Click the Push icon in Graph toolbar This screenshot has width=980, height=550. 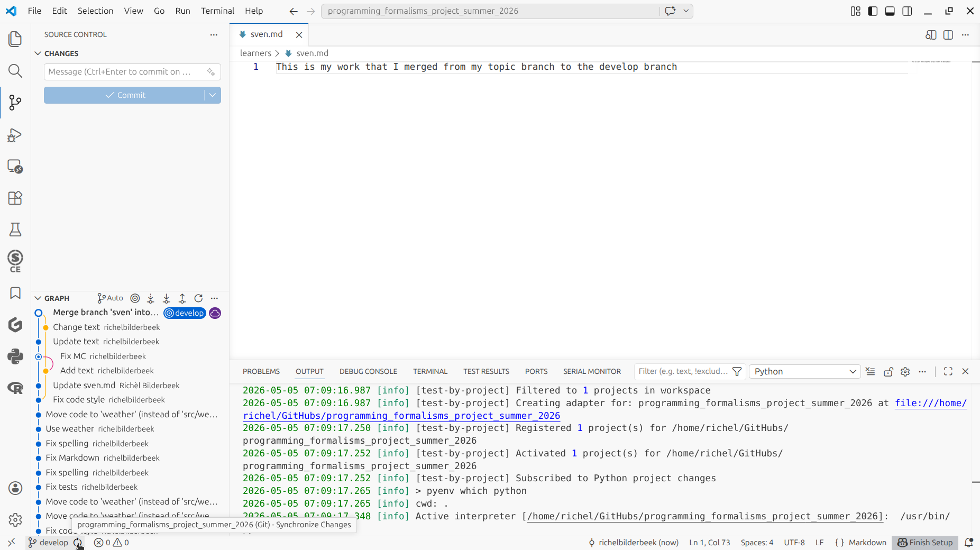pyautogui.click(x=182, y=298)
